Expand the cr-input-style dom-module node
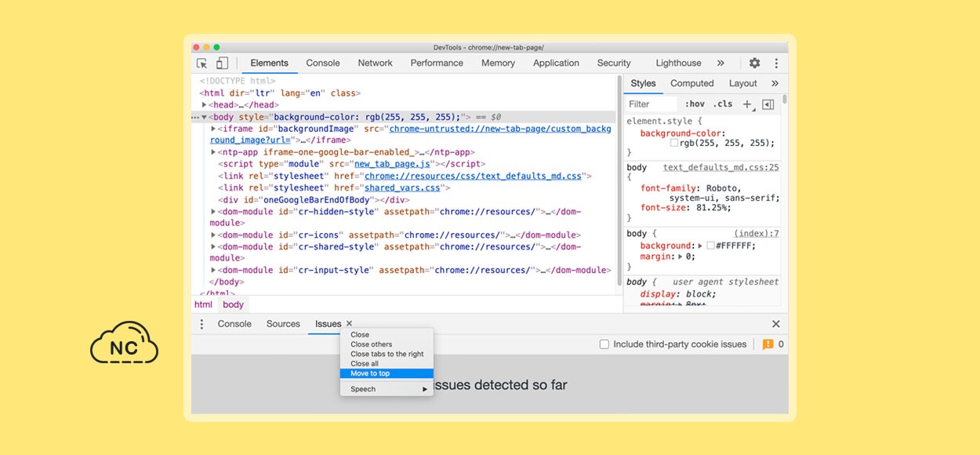980x455 pixels. coord(214,271)
